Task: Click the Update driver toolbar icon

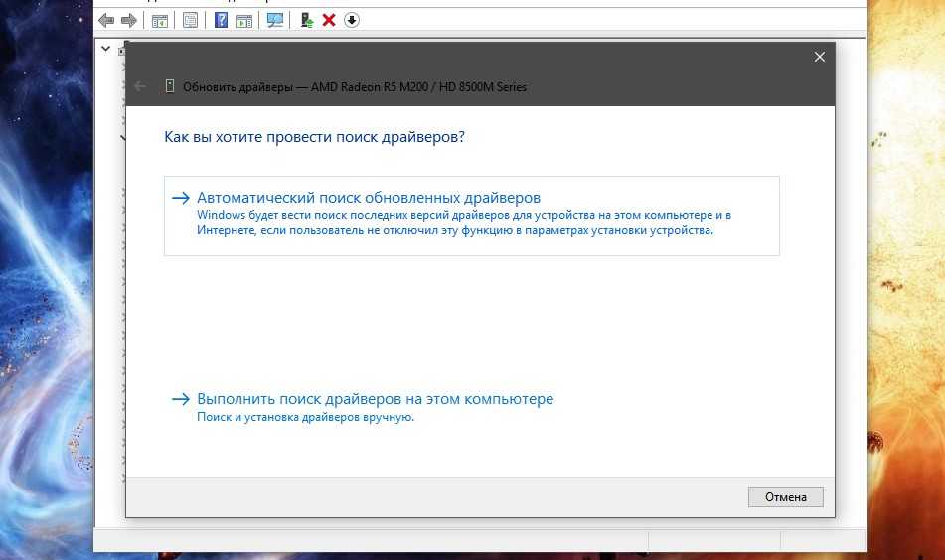Action: [x=307, y=21]
